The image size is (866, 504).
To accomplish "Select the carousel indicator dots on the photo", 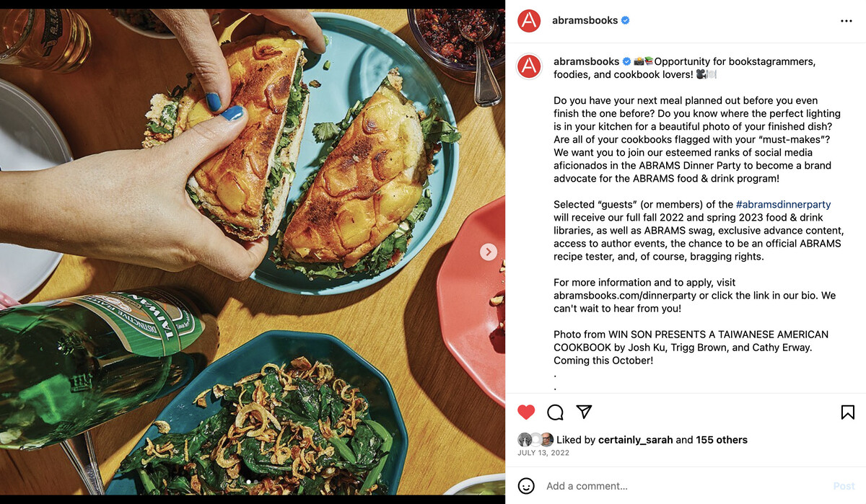I will pos(252,481).
